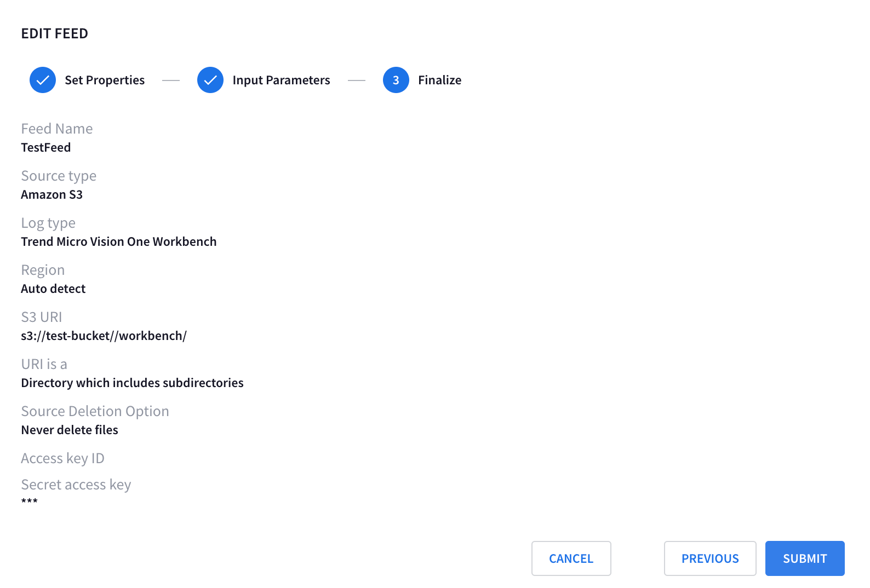The image size is (870, 588).
Task: Select the Finalize step circle
Action: [396, 80]
